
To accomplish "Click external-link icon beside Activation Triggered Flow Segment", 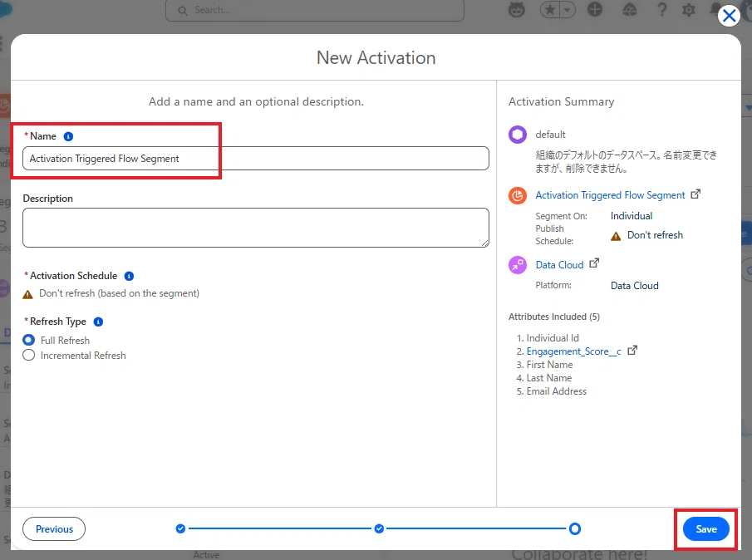I will click(695, 194).
